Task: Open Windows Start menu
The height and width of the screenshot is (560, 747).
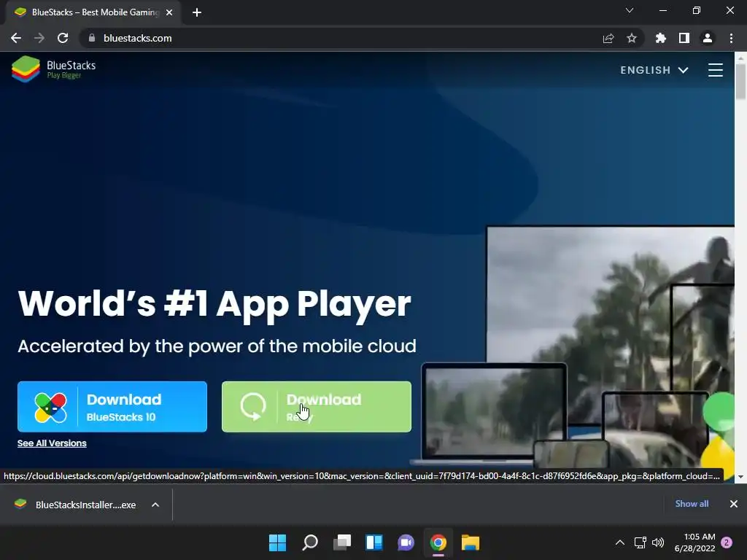Action: [277, 542]
